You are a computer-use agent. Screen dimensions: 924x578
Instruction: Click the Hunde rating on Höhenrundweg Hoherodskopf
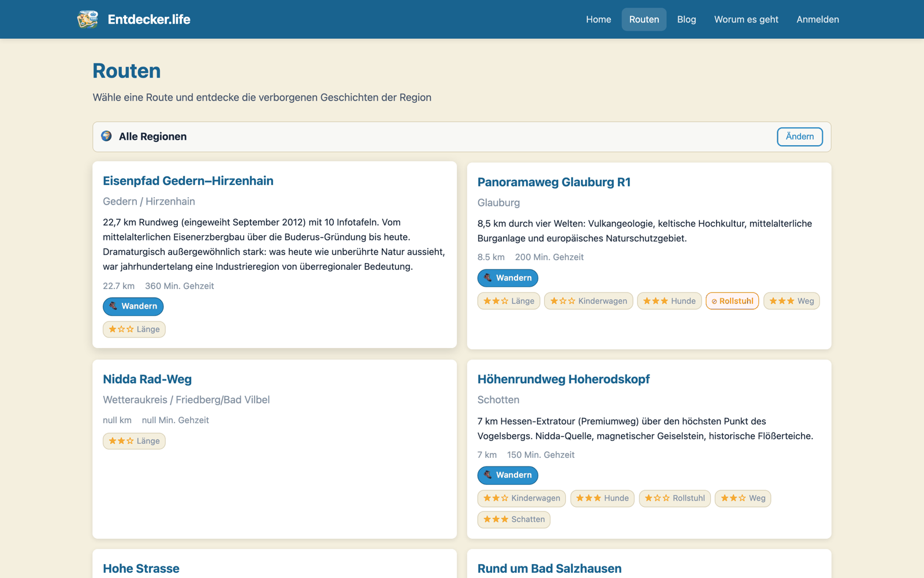tap(602, 498)
